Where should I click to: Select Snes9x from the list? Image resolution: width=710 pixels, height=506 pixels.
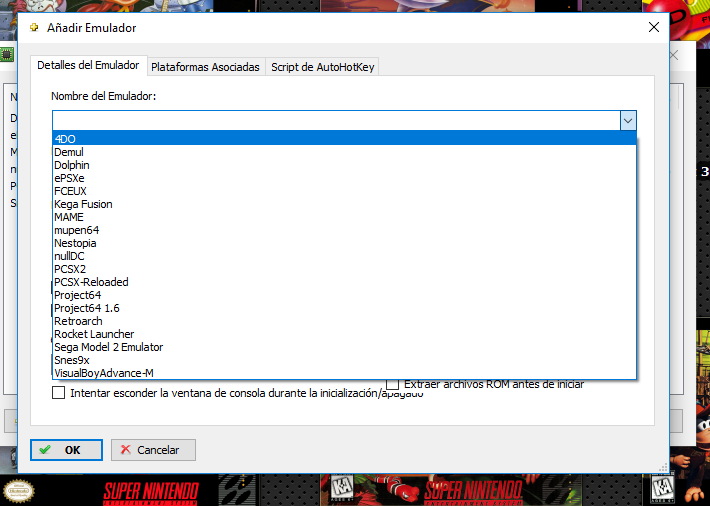coord(344,360)
